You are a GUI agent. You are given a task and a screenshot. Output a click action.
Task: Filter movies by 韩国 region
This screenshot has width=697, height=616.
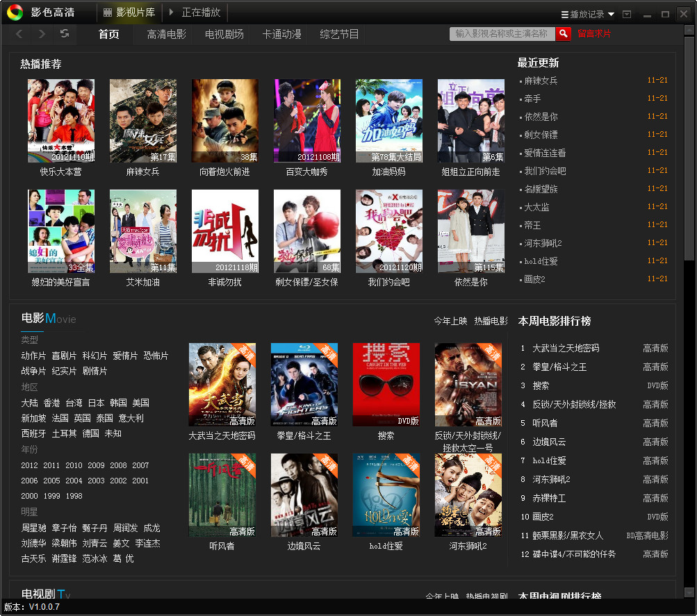pos(118,403)
